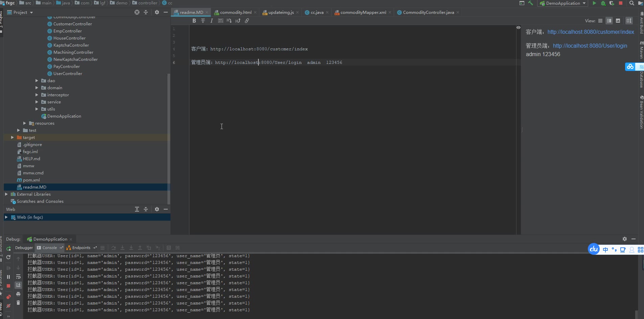The height and width of the screenshot is (319, 644).
Task: Open the Debugger tab in the debug panel
Action: coord(24,248)
